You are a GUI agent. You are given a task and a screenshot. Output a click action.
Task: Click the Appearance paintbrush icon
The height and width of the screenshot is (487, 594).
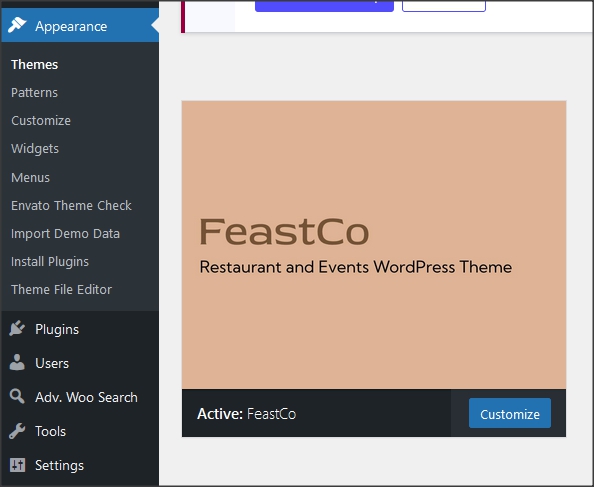[x=17, y=25]
